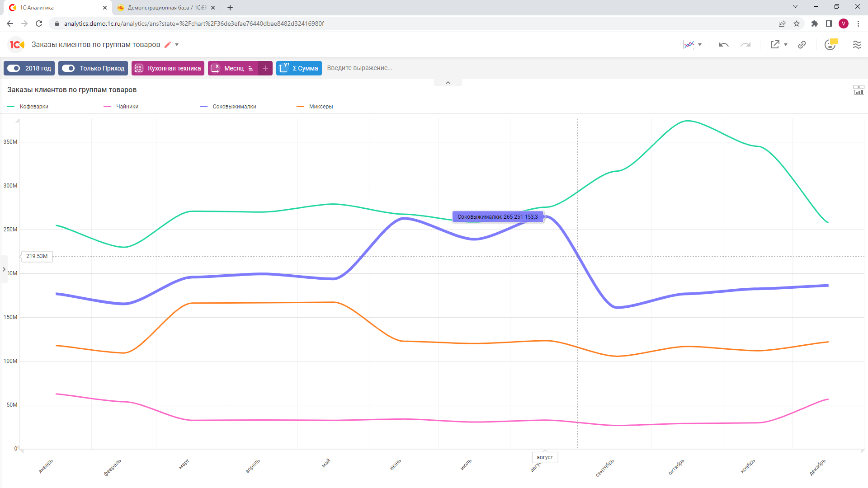Click the 1C logo icon
This screenshot has width=868, height=488.
[17, 45]
